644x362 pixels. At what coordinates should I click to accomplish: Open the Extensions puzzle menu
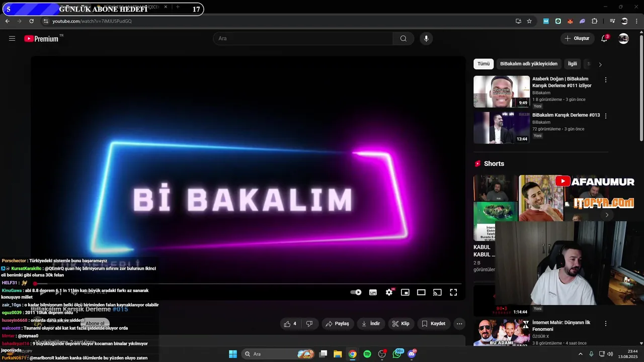pos(595,21)
